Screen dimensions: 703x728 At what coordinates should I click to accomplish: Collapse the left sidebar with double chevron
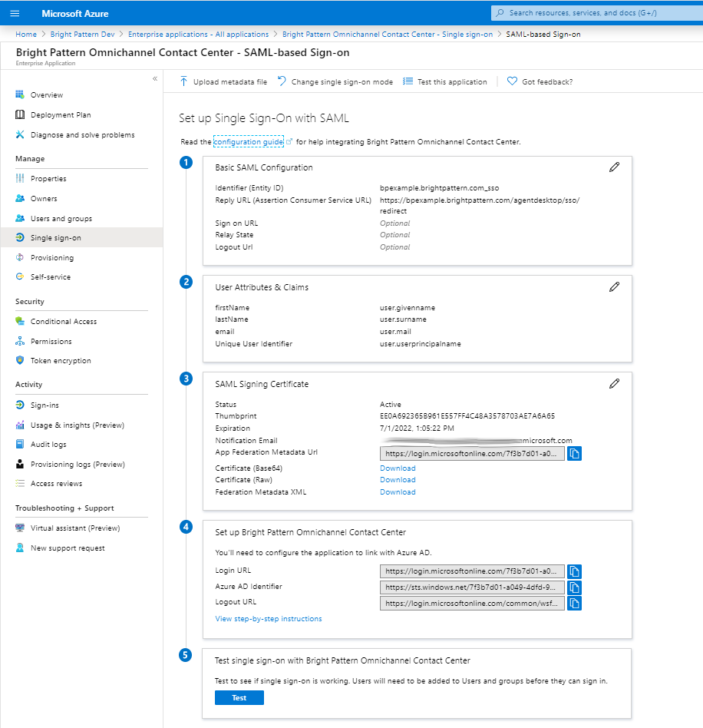[155, 78]
